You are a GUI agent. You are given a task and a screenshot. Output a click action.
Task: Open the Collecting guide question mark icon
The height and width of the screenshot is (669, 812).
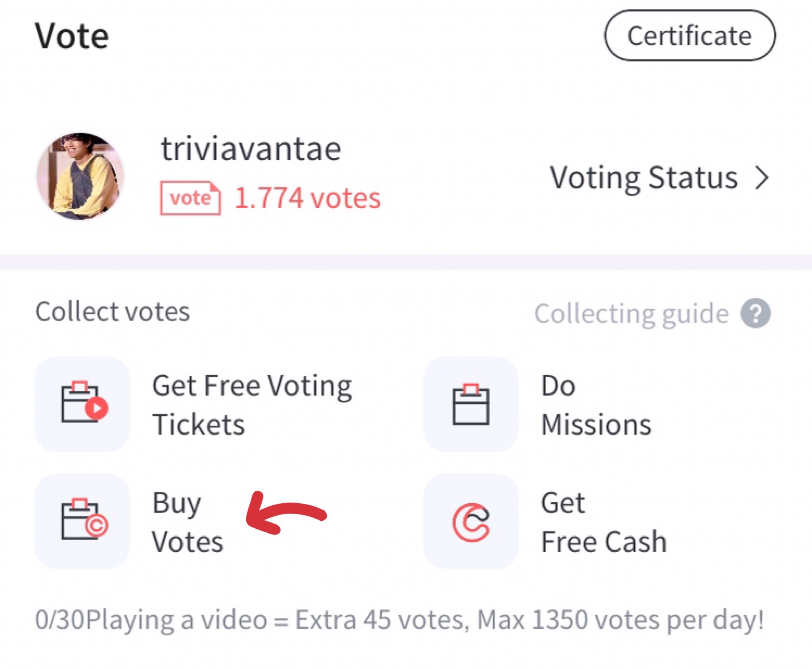tap(756, 313)
